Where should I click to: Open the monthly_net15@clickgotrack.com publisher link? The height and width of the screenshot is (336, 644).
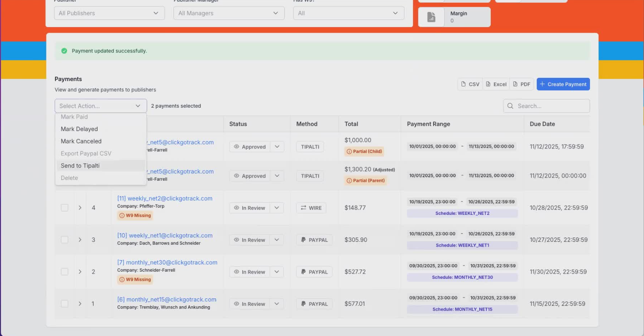[x=167, y=299]
